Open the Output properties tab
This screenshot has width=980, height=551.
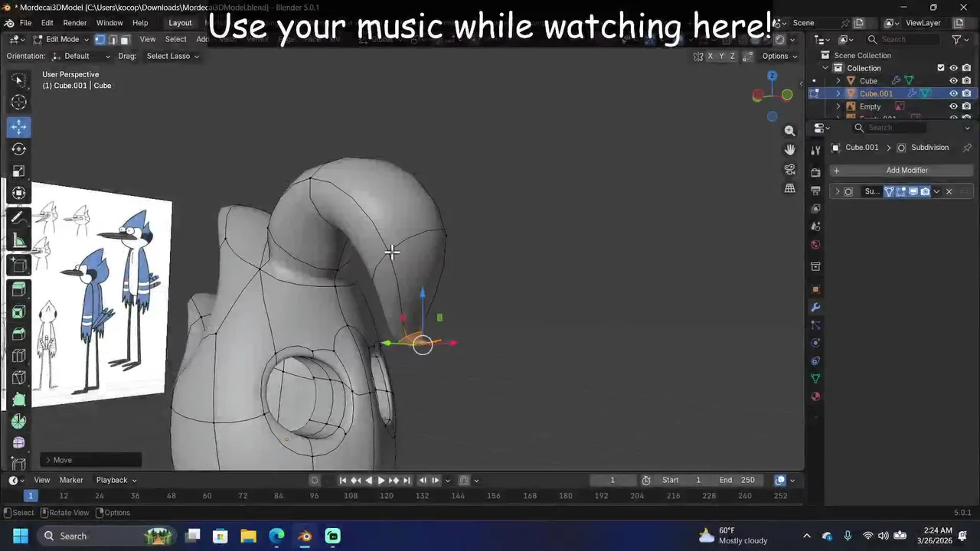coord(815,191)
